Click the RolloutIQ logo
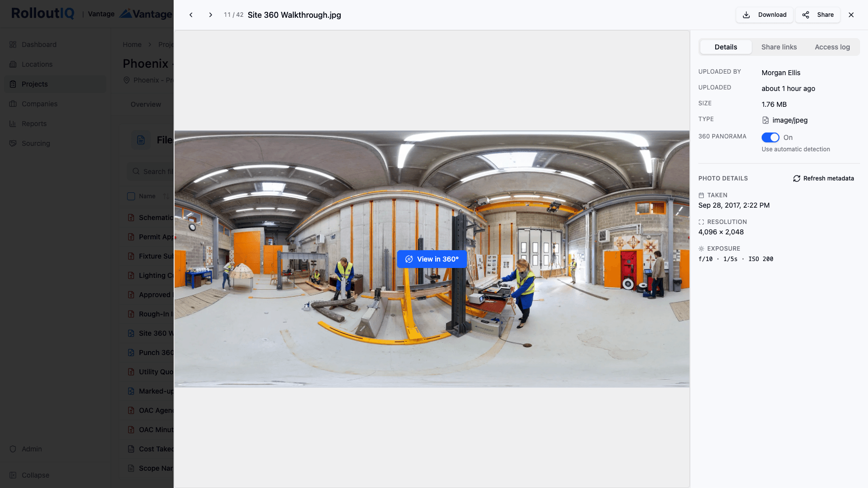 click(43, 13)
